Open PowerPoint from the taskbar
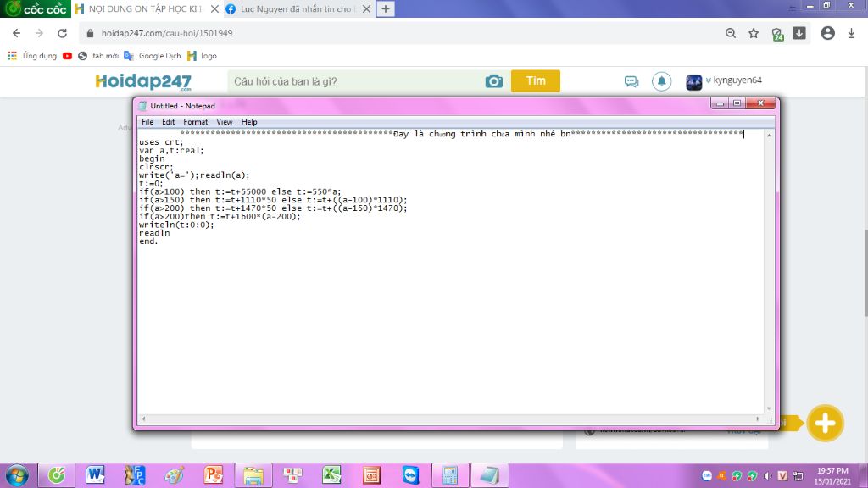This screenshot has height=488, width=868. coord(213,475)
